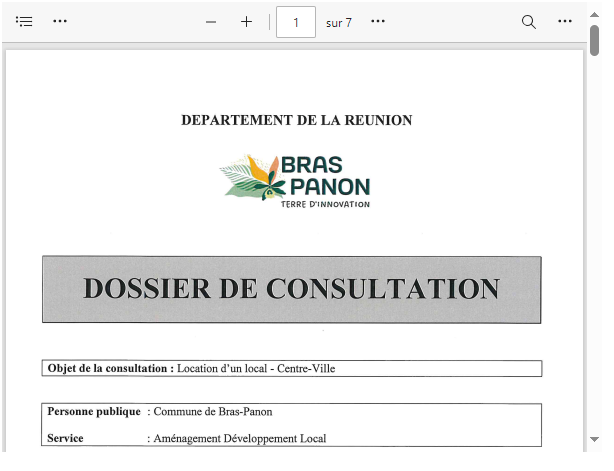Zoom in using the plus button
Viewport: 614px width, 471px height.
click(246, 21)
